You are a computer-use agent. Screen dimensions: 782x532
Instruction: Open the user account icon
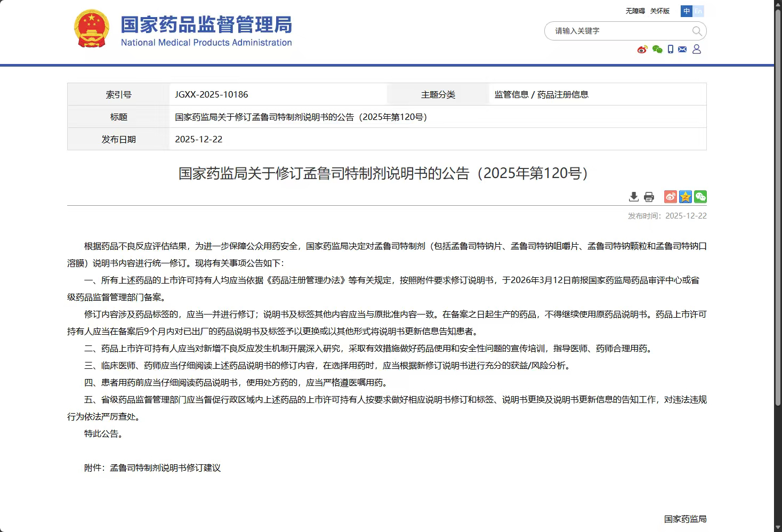[x=697, y=50]
